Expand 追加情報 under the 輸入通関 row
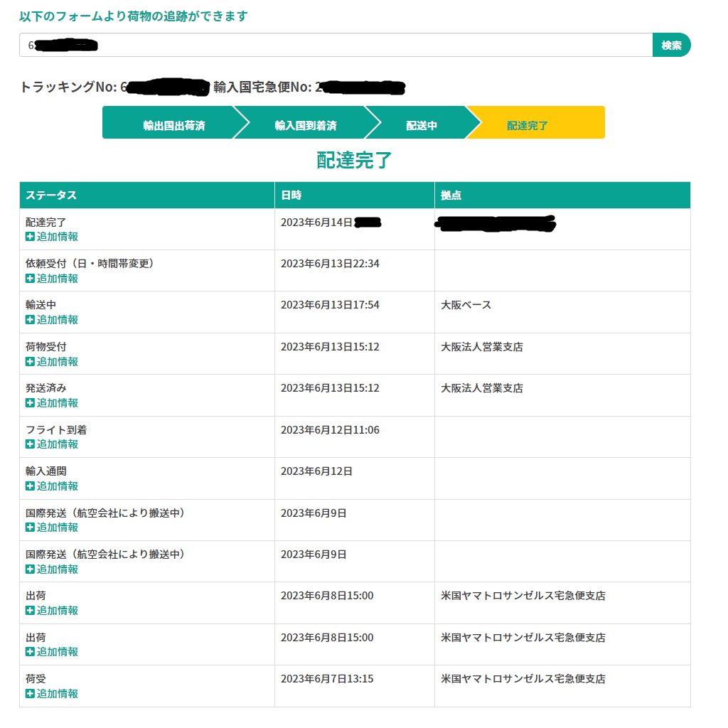This screenshot has height=728, width=728. [x=51, y=486]
